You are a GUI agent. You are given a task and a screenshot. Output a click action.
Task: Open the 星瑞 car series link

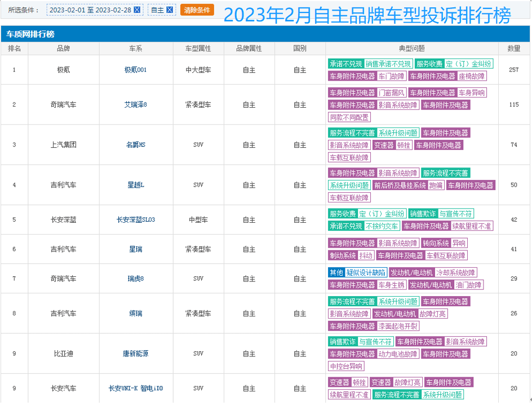135,249
